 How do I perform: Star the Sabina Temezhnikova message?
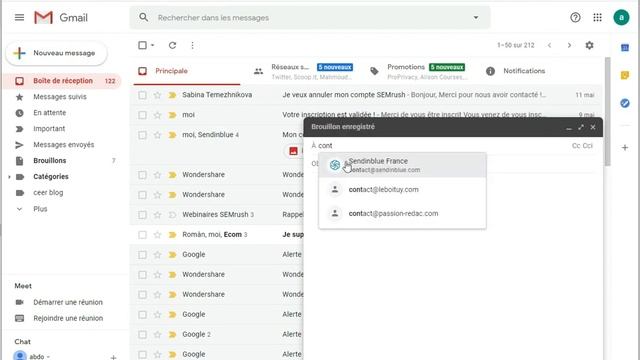[158, 95]
